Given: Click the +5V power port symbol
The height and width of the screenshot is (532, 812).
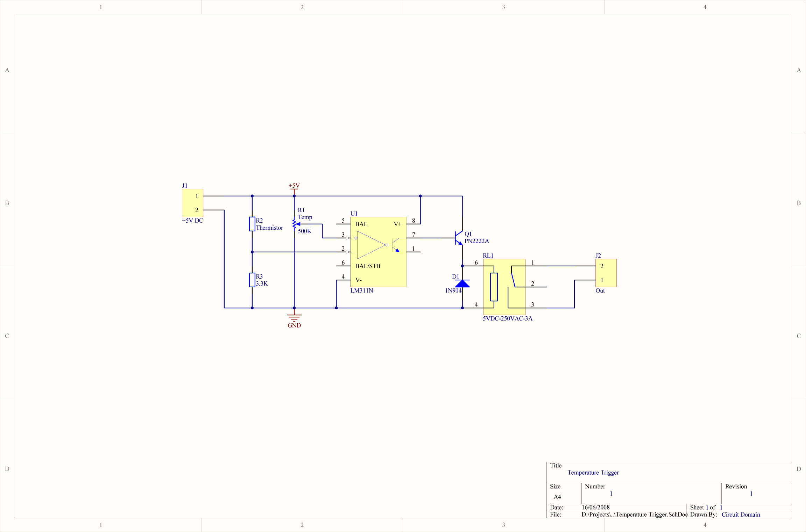Looking at the screenshot, I should click(x=294, y=189).
